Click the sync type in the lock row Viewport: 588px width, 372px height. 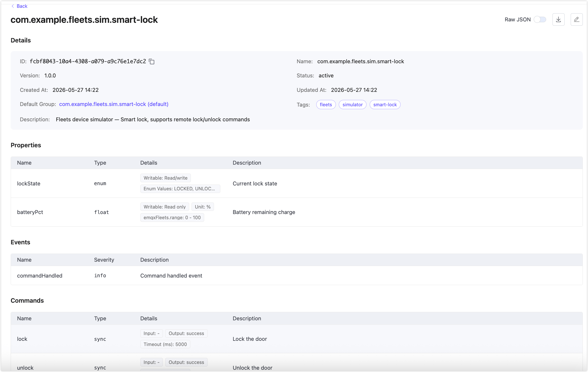(100, 339)
